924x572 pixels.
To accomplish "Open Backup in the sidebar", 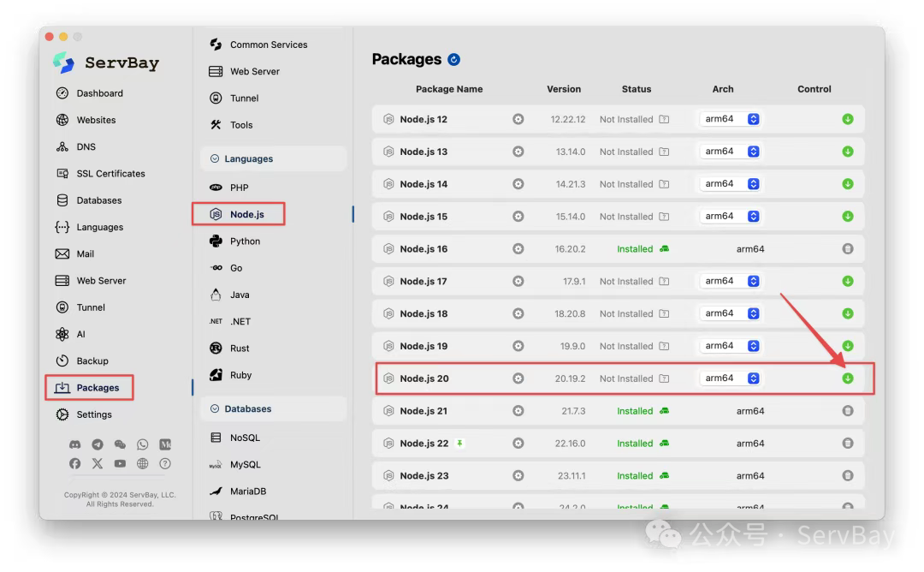I will [x=82, y=360].
